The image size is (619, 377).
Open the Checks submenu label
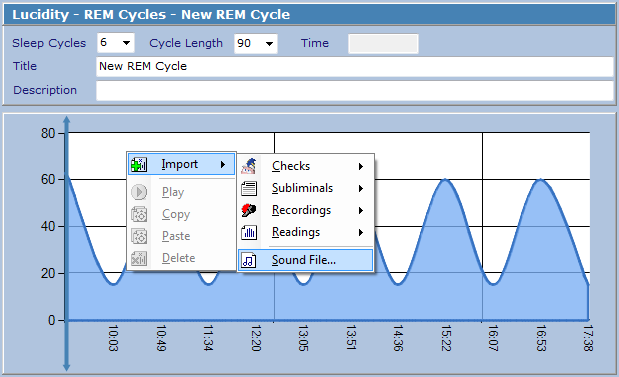pyautogui.click(x=291, y=166)
